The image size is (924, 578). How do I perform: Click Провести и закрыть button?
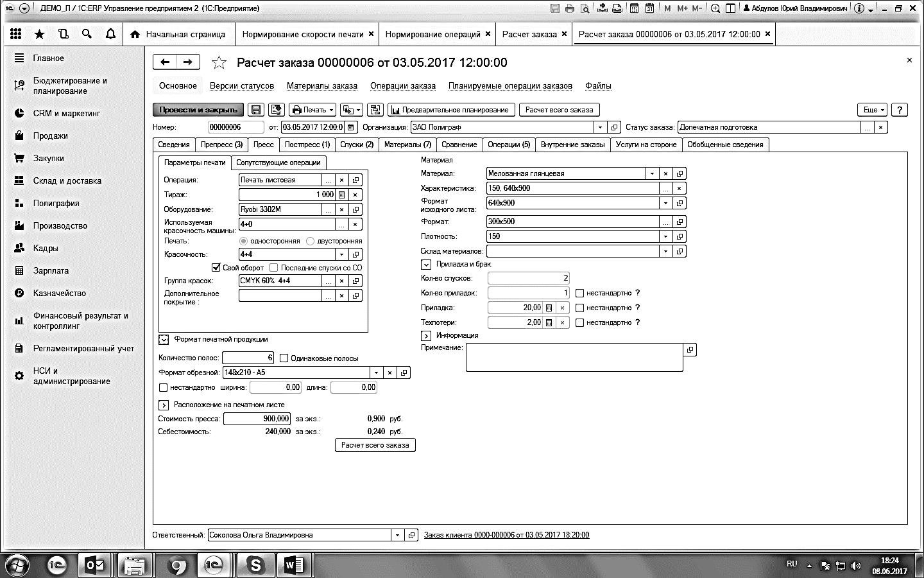[198, 110]
